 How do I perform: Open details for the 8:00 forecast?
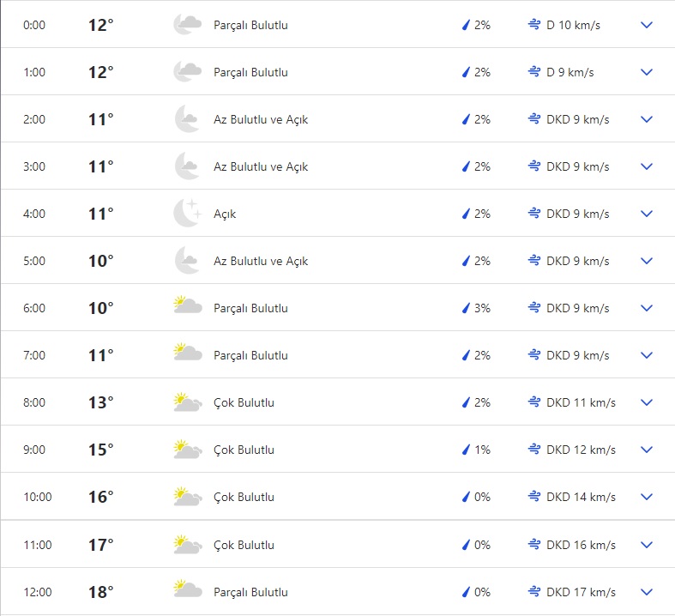coord(647,402)
